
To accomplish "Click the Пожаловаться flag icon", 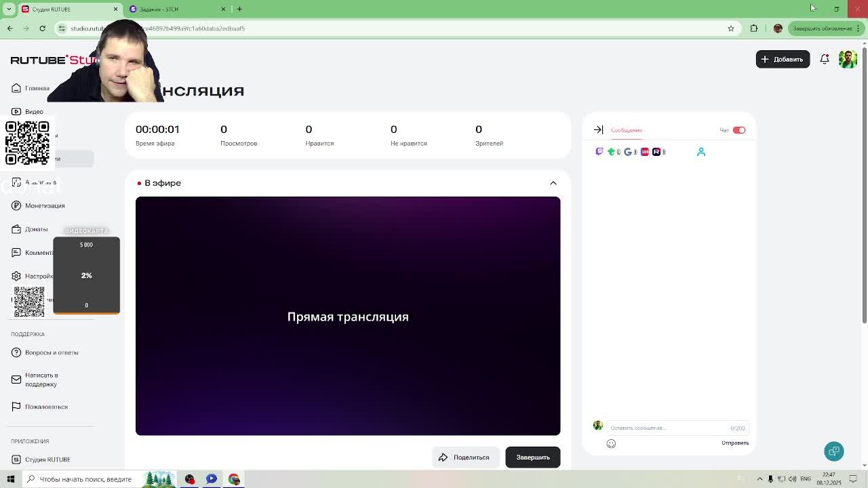I will pos(16,407).
